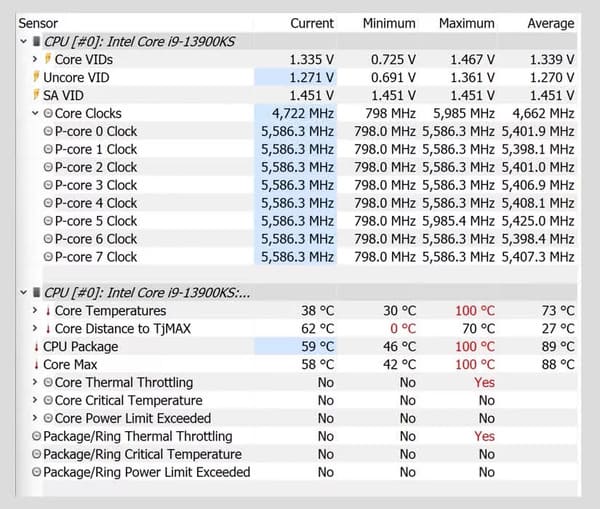Click the CPU chip icon for i9-13900KS
Image resolution: width=600 pixels, height=509 pixels.
point(37,42)
